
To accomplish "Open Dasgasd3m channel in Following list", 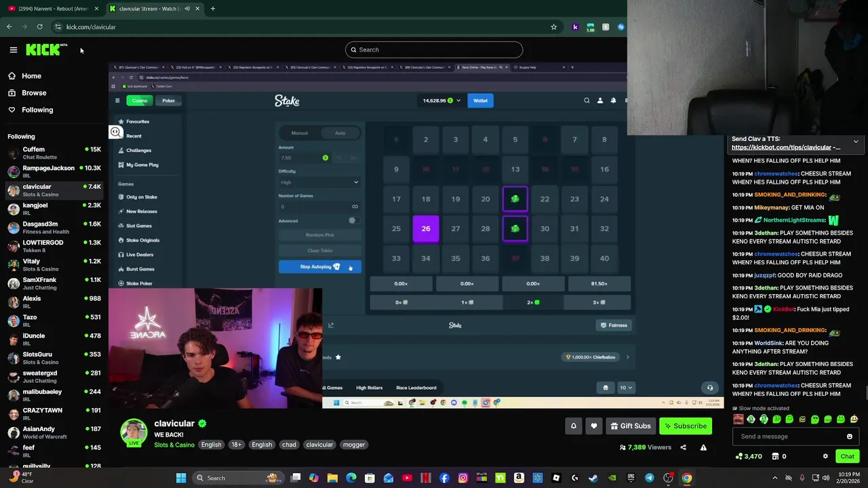I will pos(54,227).
